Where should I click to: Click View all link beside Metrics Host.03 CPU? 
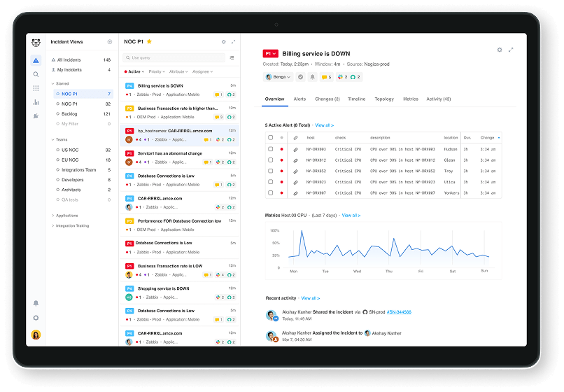tap(351, 216)
